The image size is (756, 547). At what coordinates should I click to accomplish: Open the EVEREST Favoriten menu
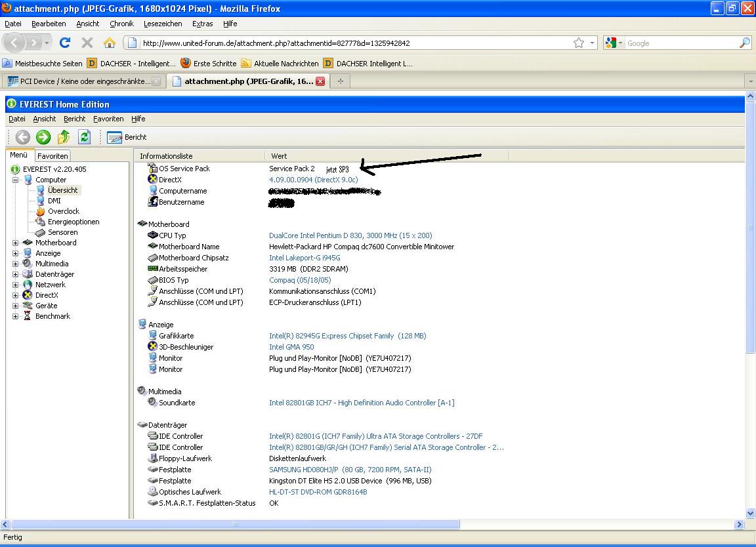(108, 119)
